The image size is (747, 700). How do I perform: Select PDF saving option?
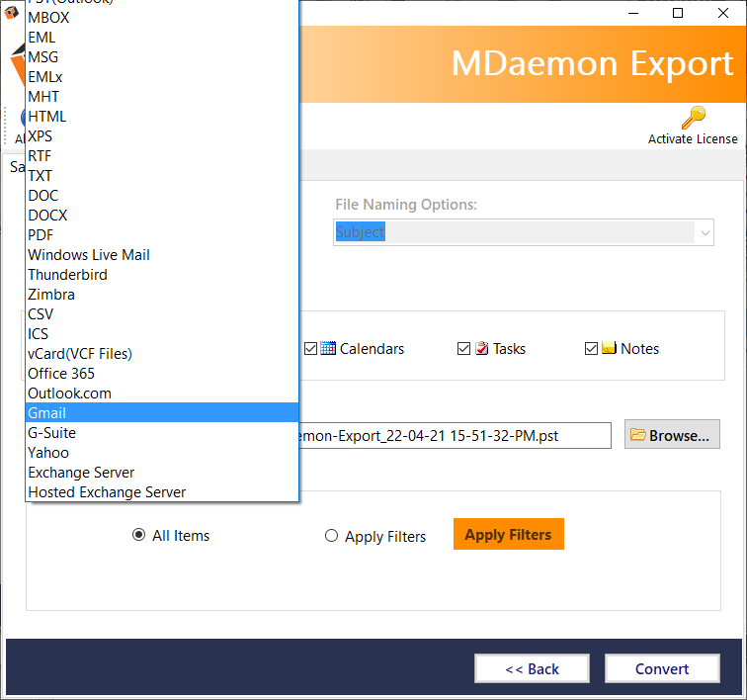tap(162, 235)
